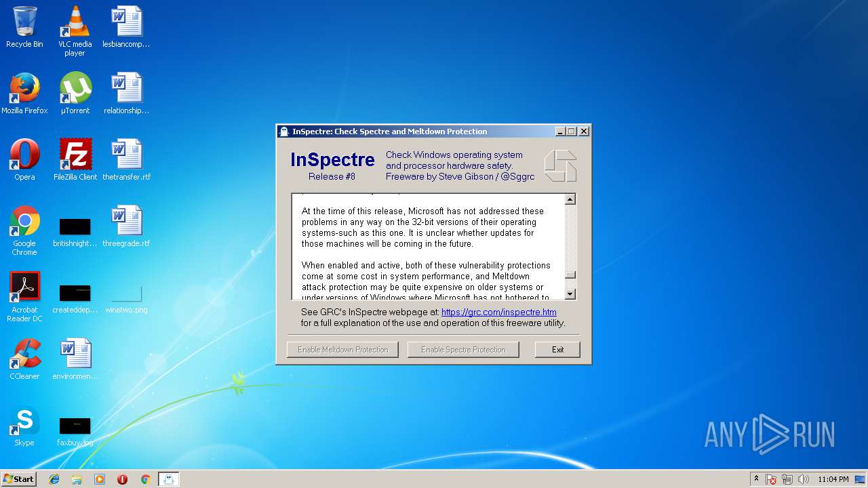The image size is (868, 488).
Task: Launch VLC media player shortcut
Action: pos(75,31)
